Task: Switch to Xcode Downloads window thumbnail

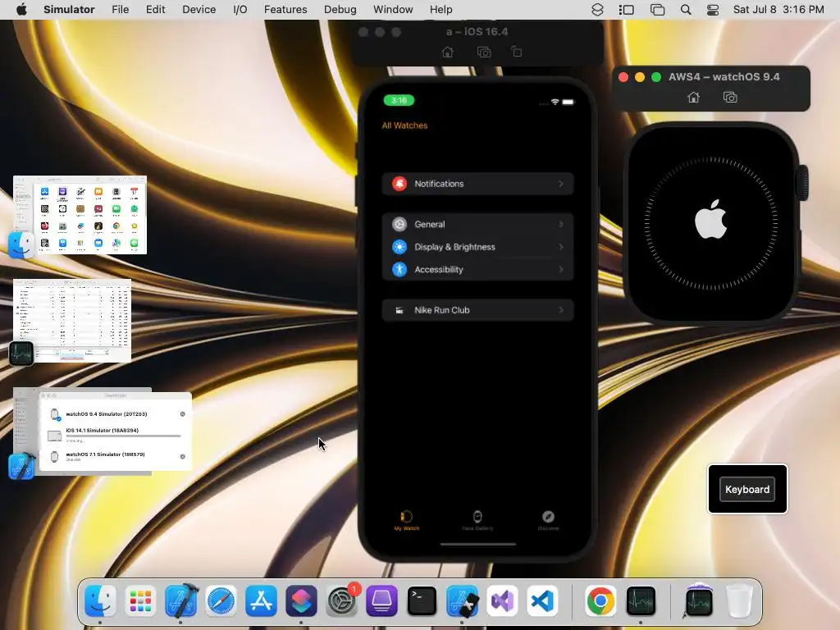Action: 103,431
